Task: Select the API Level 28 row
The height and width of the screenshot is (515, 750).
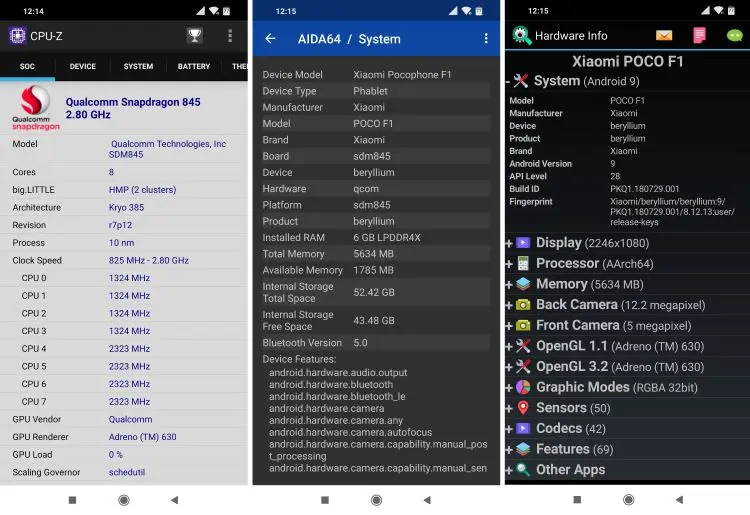Action: (x=628, y=176)
